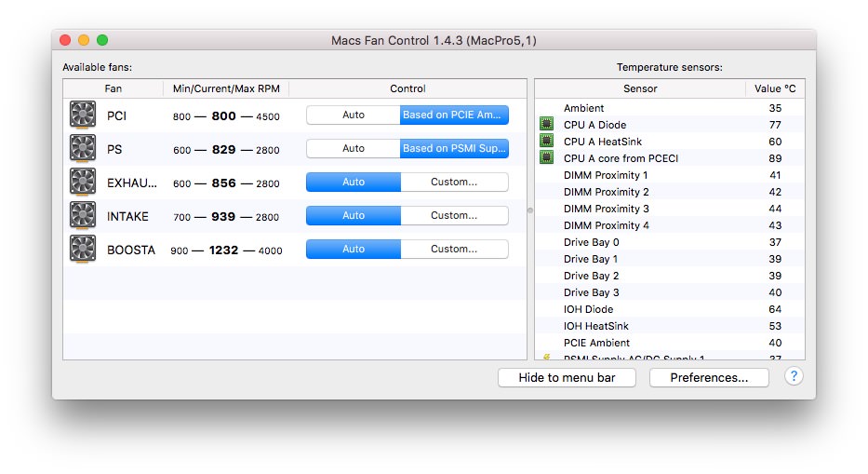Viewport: 868px width, 474px height.
Task: Click the PCI fan name
Action: click(117, 115)
